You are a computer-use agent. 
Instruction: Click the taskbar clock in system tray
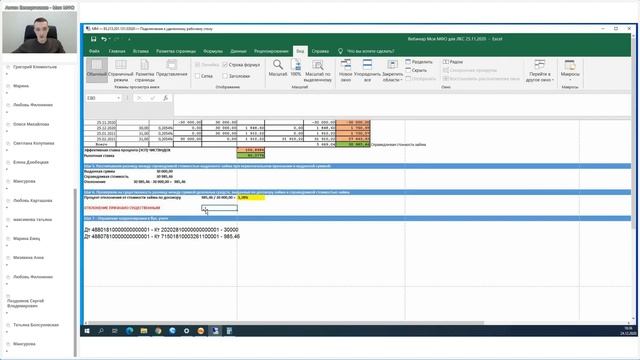point(628,331)
